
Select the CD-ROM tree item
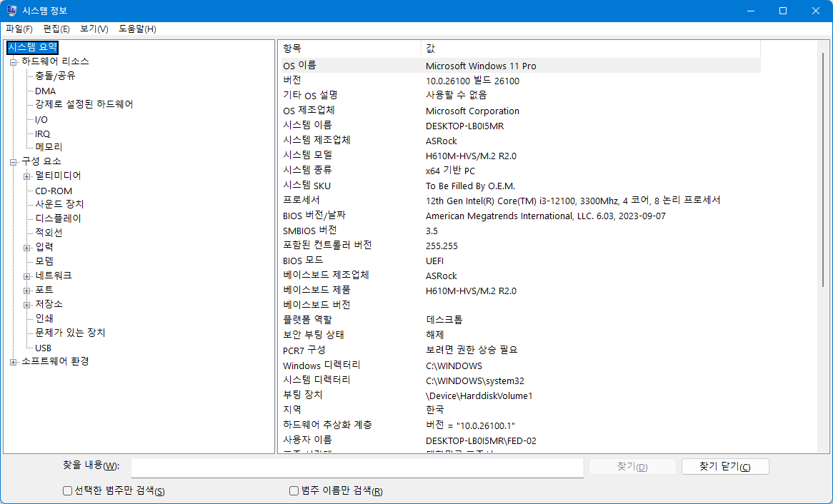(53, 191)
